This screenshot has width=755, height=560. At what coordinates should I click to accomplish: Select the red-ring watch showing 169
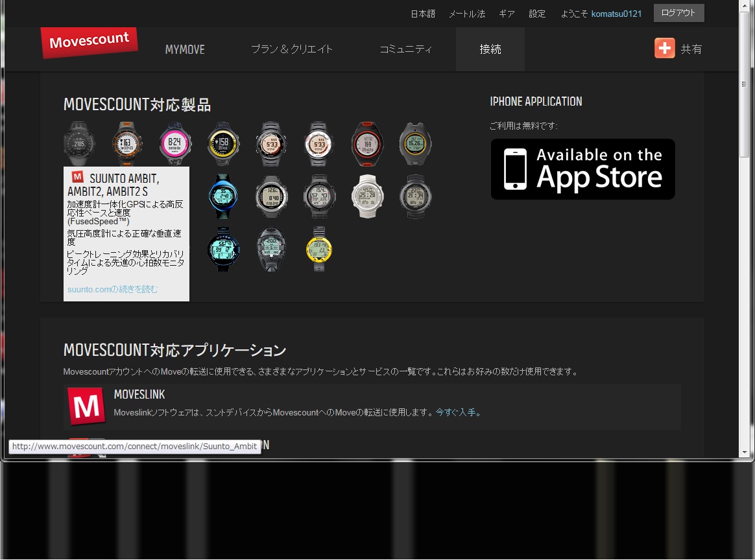click(x=367, y=143)
